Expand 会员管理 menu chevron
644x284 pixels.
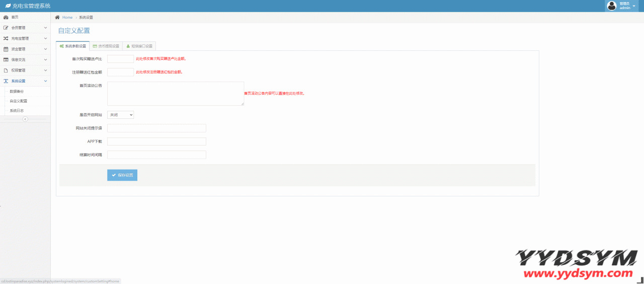[x=45, y=28]
